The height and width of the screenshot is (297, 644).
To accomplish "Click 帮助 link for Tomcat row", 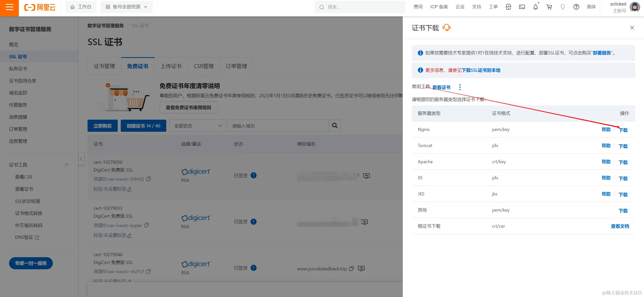I will click(x=606, y=146).
